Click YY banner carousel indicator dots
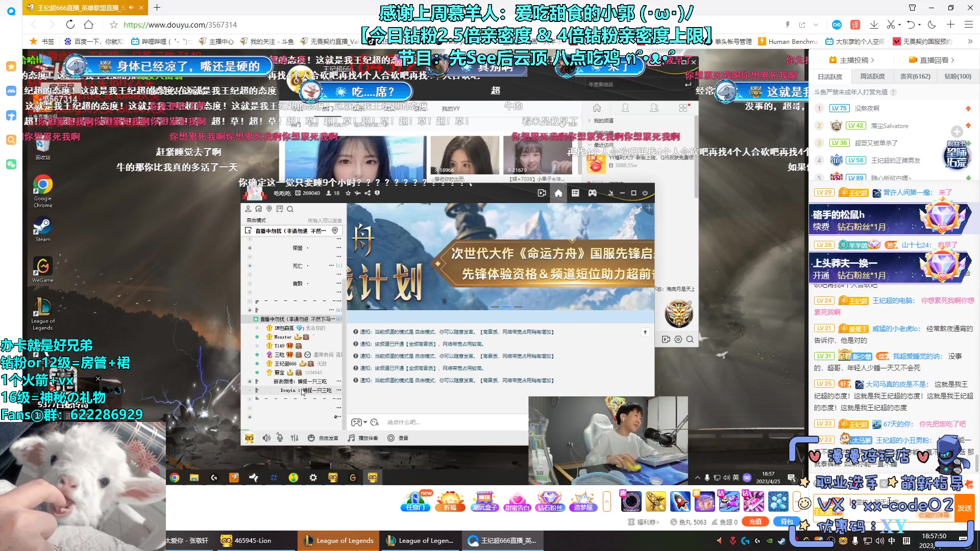The width and height of the screenshot is (980, 551). pyautogui.click(x=506, y=307)
